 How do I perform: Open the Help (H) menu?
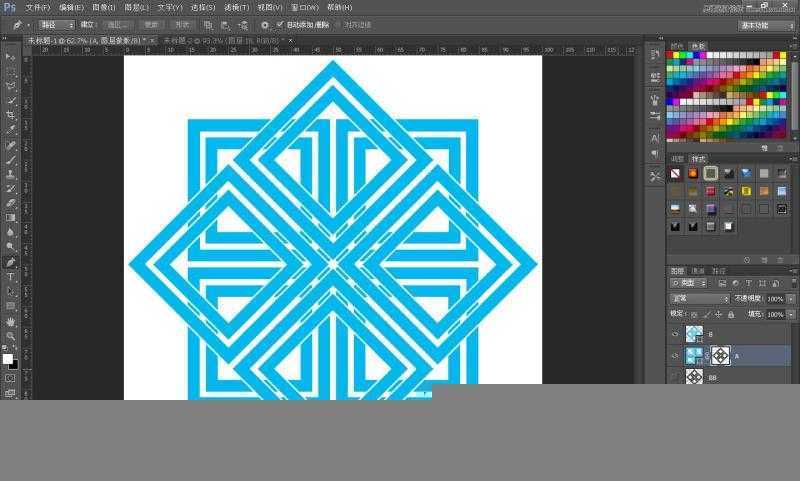click(x=339, y=8)
